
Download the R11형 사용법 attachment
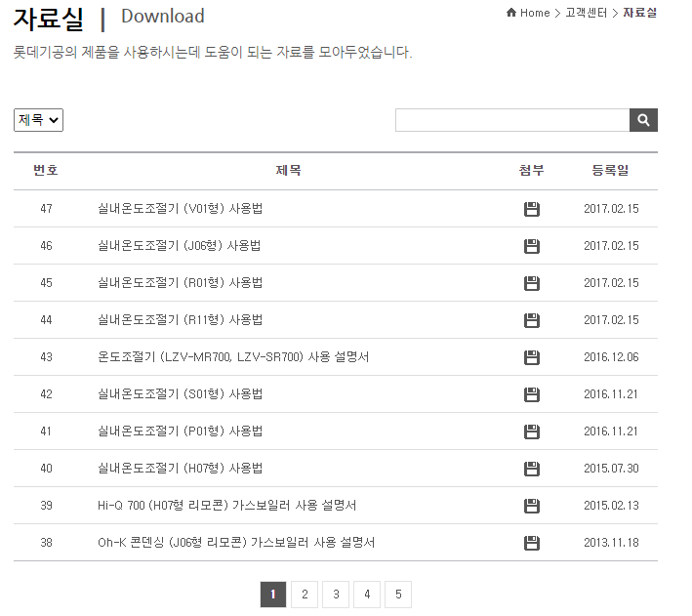[532, 320]
